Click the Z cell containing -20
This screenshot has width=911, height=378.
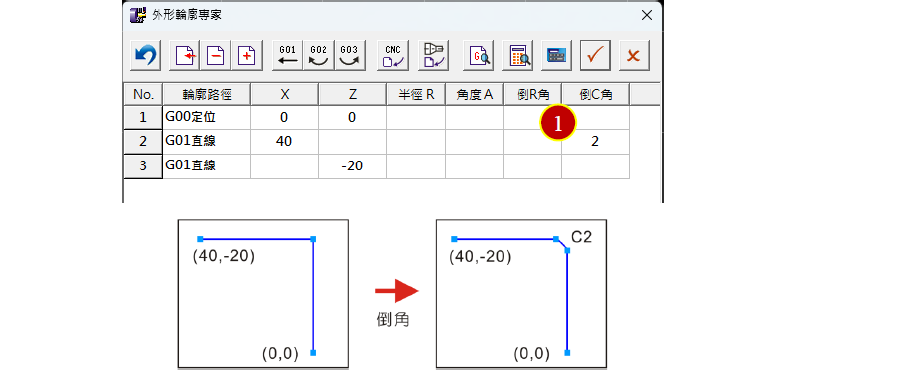click(353, 166)
